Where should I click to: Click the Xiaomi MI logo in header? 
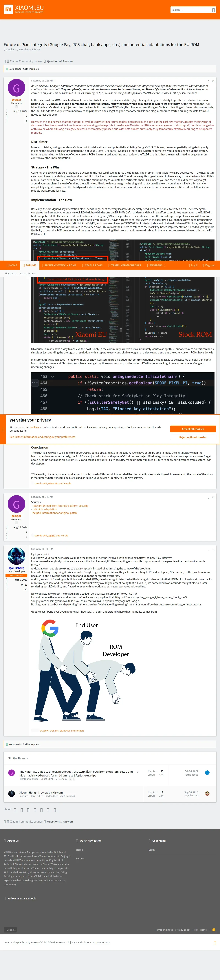[x=8, y=9]
